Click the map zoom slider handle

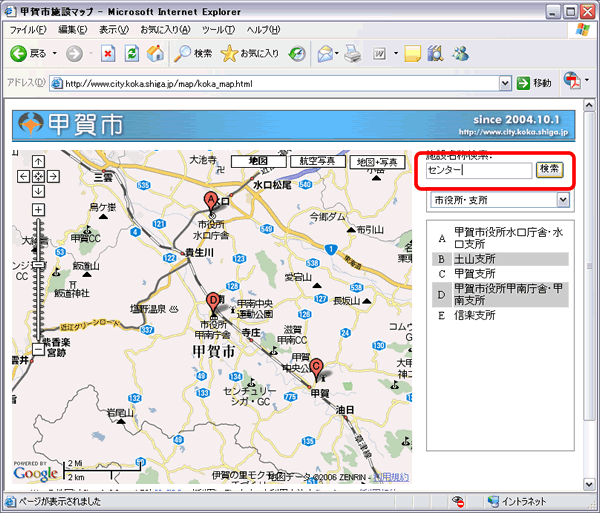39,264
